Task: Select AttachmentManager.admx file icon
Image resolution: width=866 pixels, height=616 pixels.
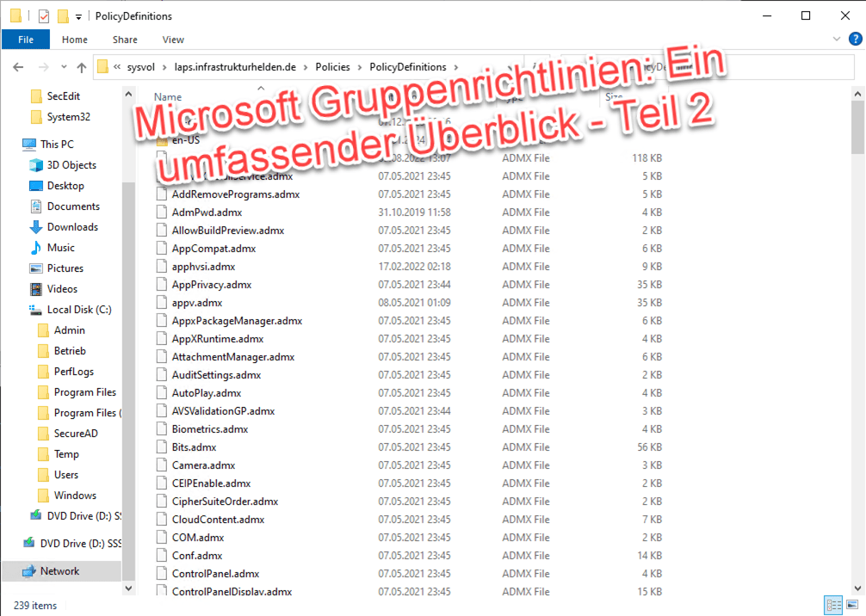Action: [161, 357]
